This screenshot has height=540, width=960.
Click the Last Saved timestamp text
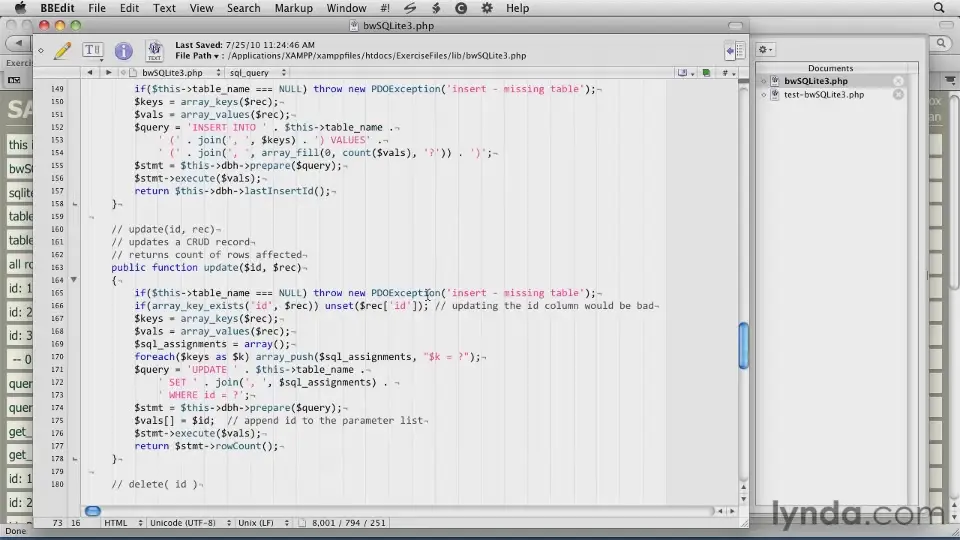tap(245, 45)
